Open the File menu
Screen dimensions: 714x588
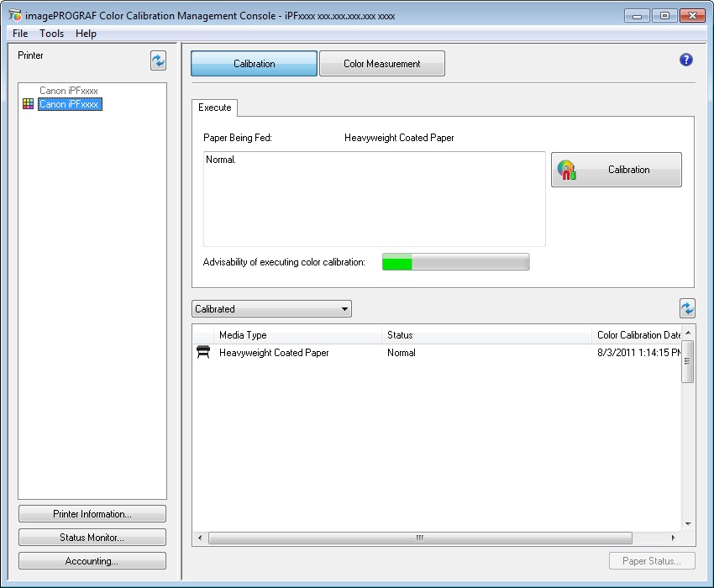[x=20, y=34]
